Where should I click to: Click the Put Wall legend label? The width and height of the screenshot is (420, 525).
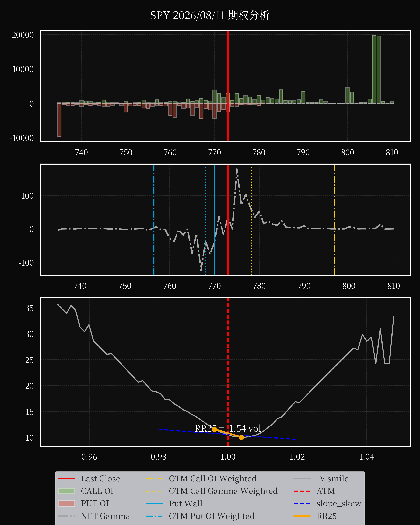click(x=186, y=504)
